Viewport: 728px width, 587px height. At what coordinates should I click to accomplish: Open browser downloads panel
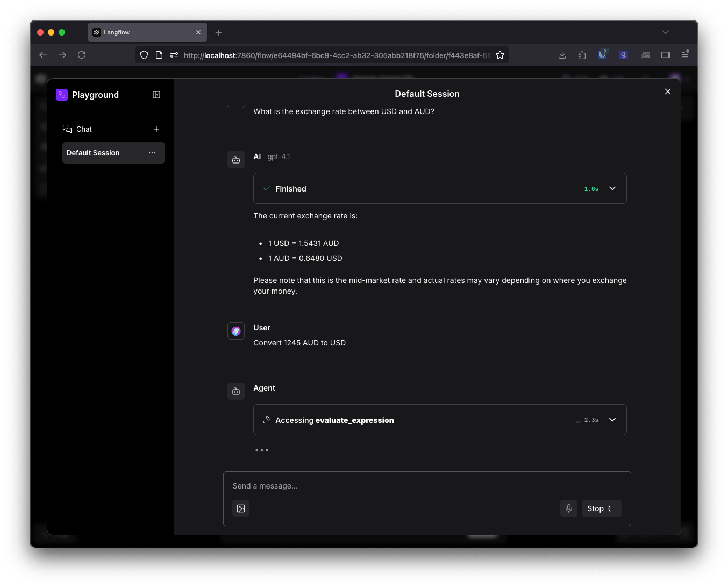point(562,55)
